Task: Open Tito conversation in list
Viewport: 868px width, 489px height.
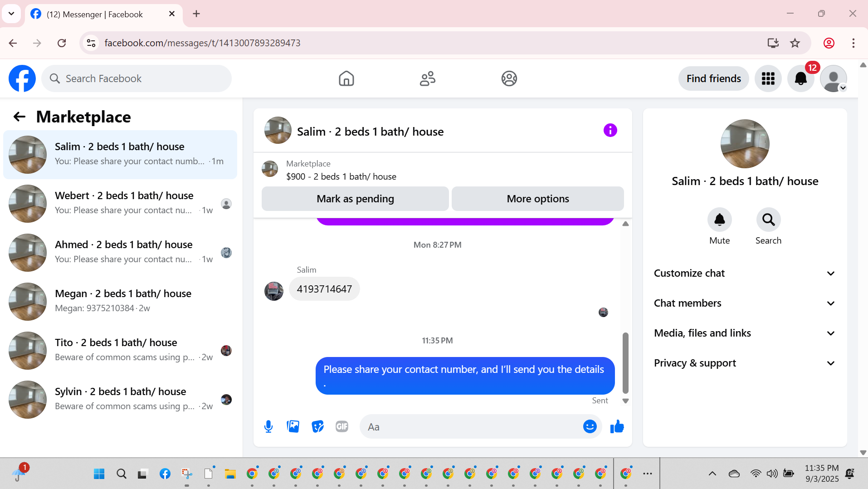Action: tap(120, 350)
